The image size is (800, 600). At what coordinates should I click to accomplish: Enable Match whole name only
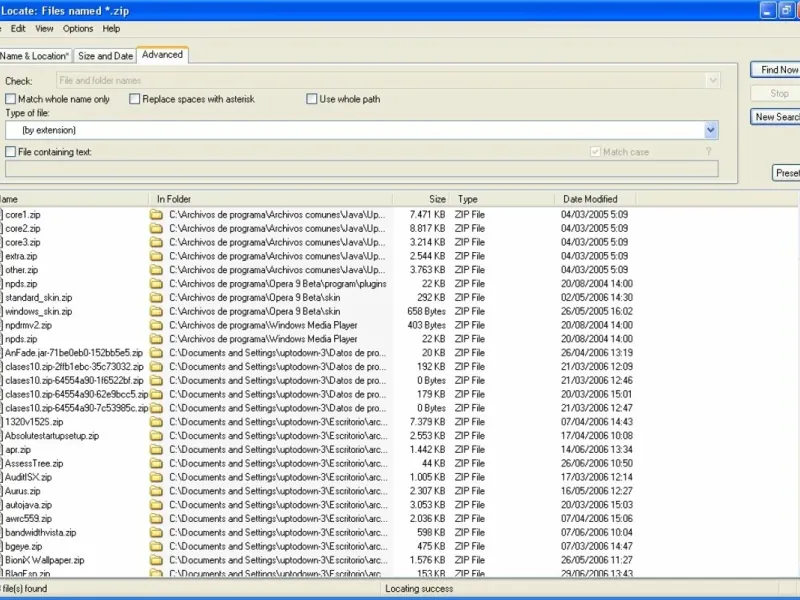10,99
